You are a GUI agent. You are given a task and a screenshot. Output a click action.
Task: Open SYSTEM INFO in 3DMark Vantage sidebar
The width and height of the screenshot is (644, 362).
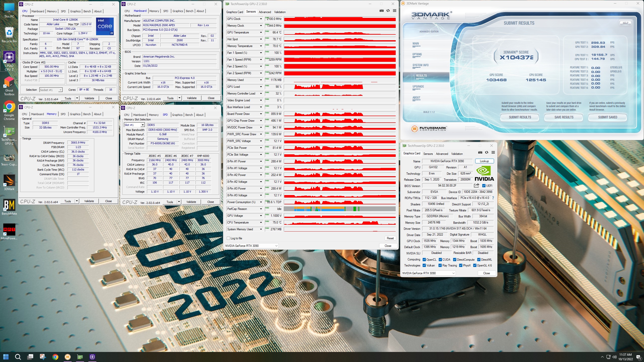coord(420,65)
